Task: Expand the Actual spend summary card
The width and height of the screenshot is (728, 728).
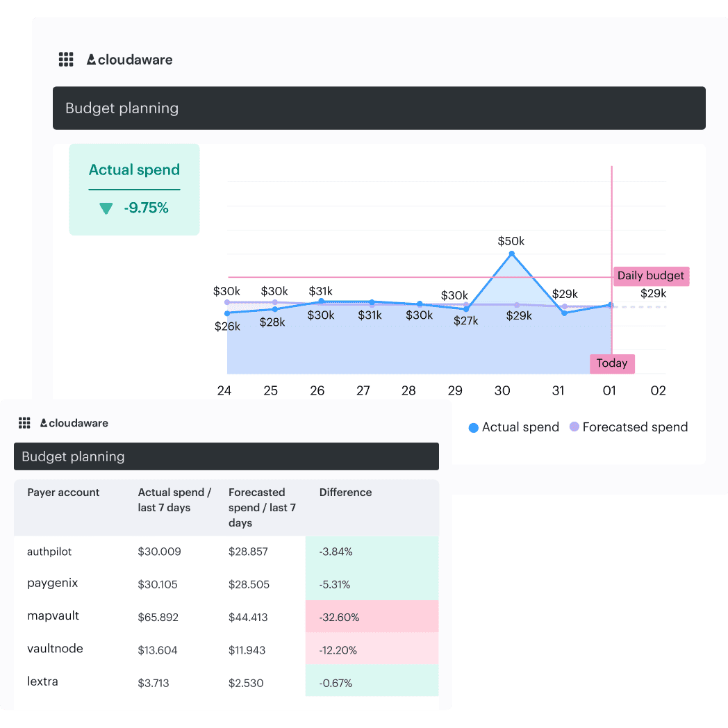Action: coord(134,189)
